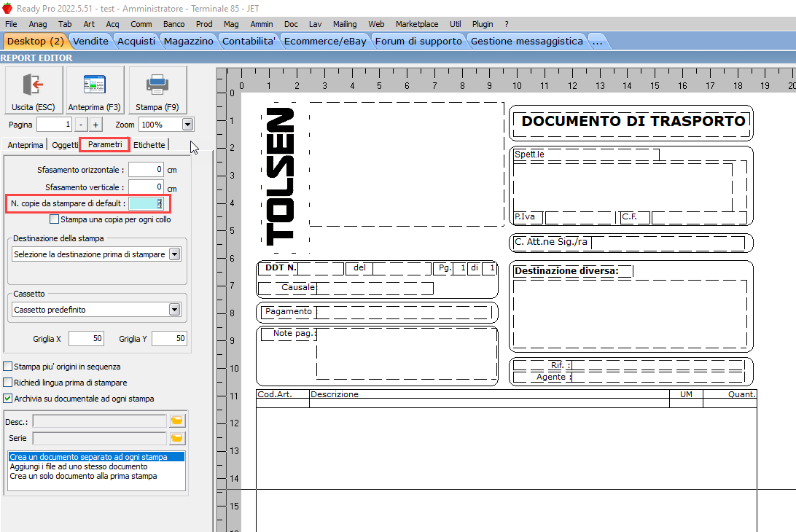This screenshot has width=796, height=532.
Task: Select the Desktop (2) tab
Action: 35,41
